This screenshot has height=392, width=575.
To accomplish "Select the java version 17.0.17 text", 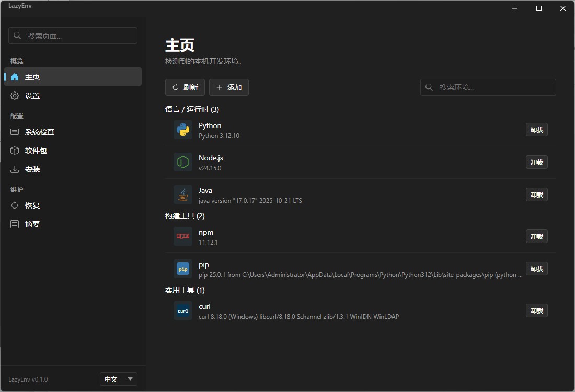I will 250,201.
